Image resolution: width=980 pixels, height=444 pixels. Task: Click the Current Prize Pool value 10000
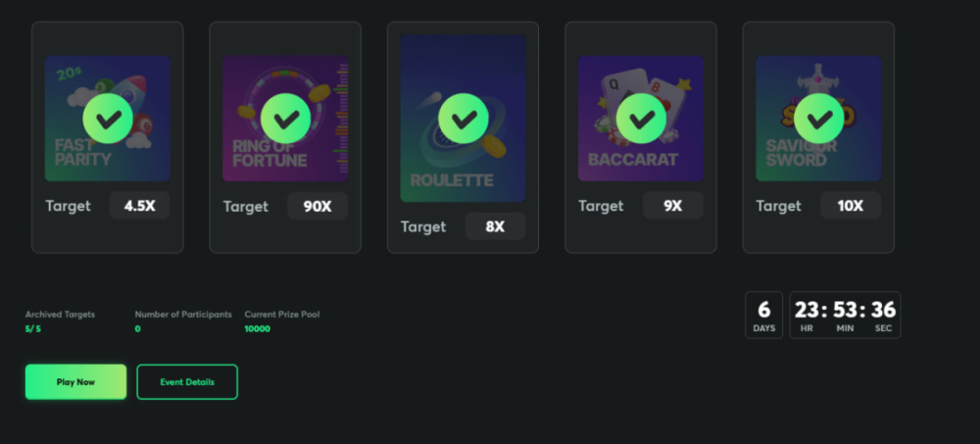[x=258, y=329]
